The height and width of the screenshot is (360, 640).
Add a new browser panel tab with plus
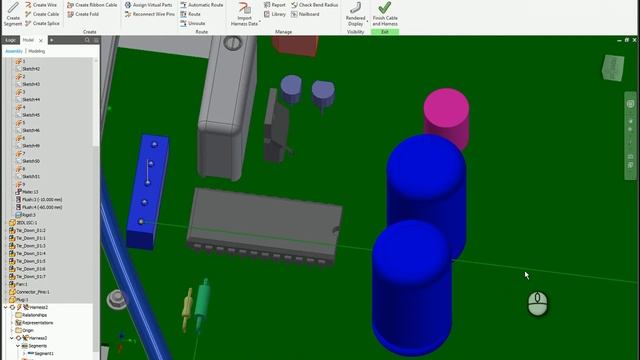click(x=51, y=40)
